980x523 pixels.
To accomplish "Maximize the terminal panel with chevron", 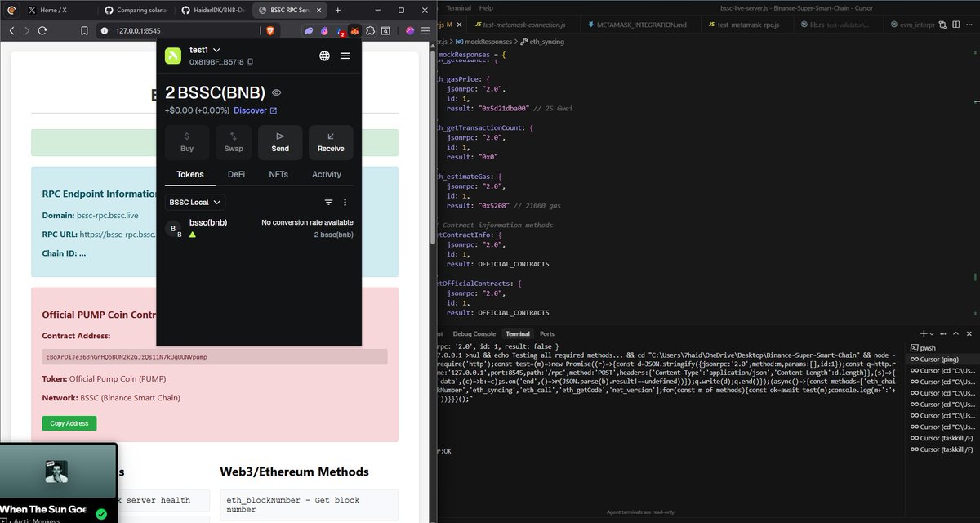I will (x=956, y=333).
